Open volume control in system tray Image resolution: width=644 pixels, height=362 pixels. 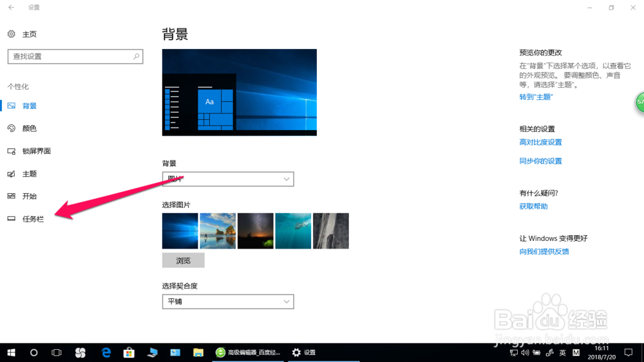[x=525, y=352]
